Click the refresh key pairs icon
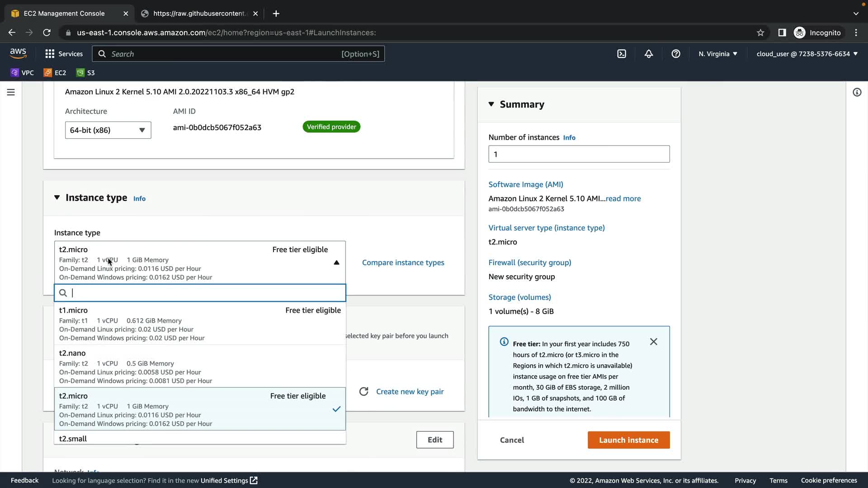Viewport: 868px width, 488px height. (364, 391)
